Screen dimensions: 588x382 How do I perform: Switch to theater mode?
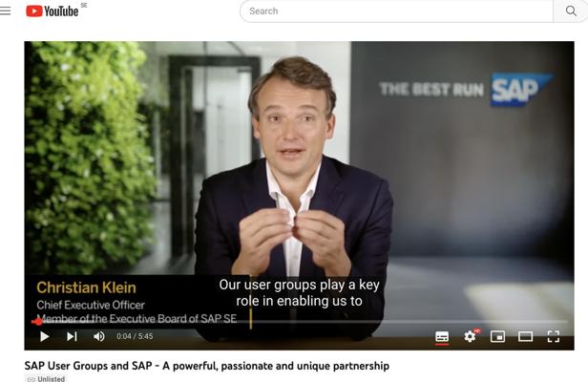(x=525, y=336)
